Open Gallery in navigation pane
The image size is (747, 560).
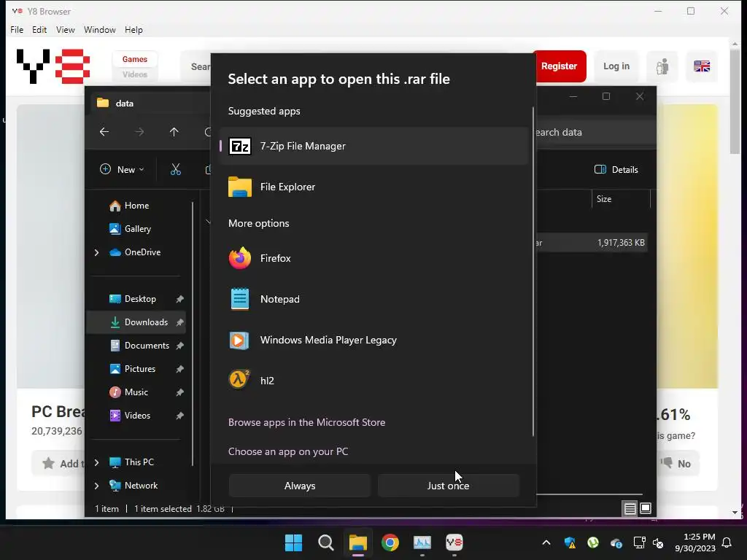[x=130, y=228]
